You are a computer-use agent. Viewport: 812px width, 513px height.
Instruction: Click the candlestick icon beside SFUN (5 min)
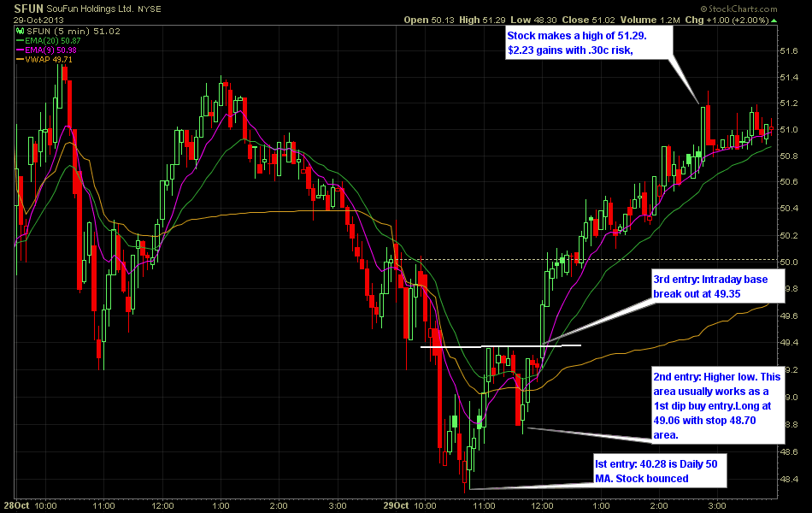tap(21, 31)
